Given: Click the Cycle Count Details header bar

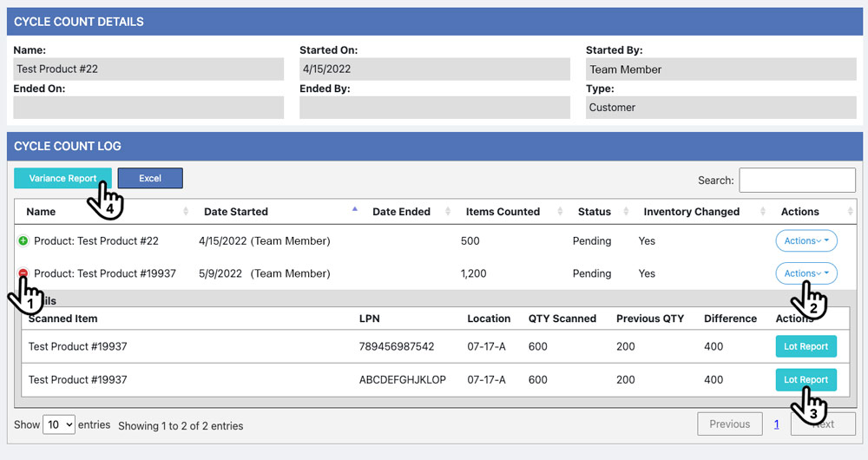Looking at the screenshot, I should [435, 22].
